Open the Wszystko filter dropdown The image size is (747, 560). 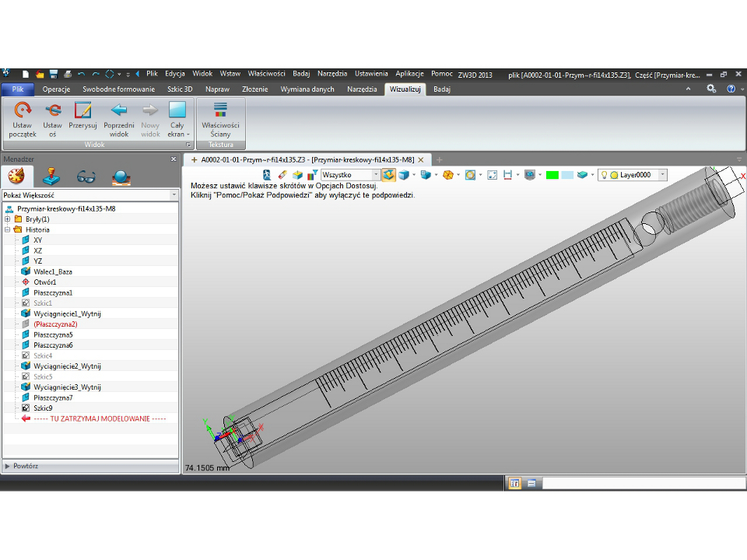[376, 175]
